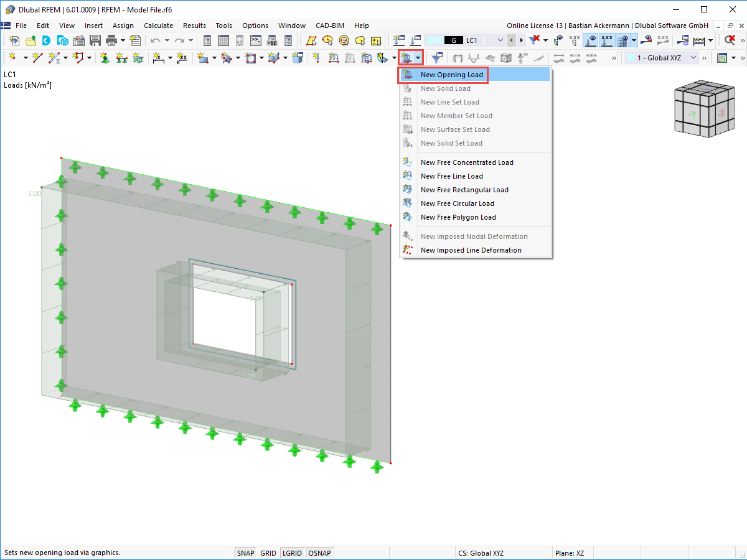Click the New Surface tool icon
The height and width of the screenshot is (560, 747).
(202, 58)
